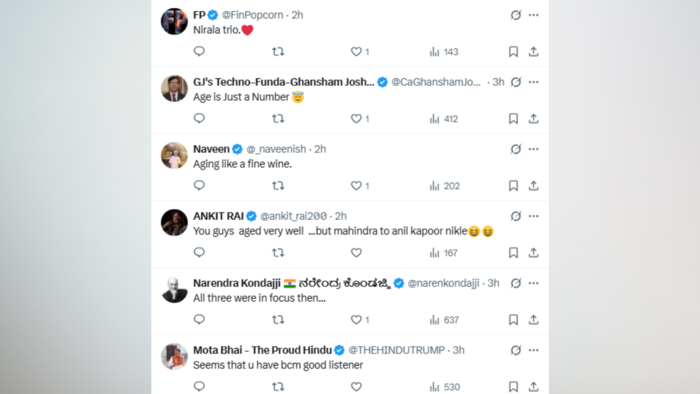Open Mota Bhai's profile avatar

[174, 356]
